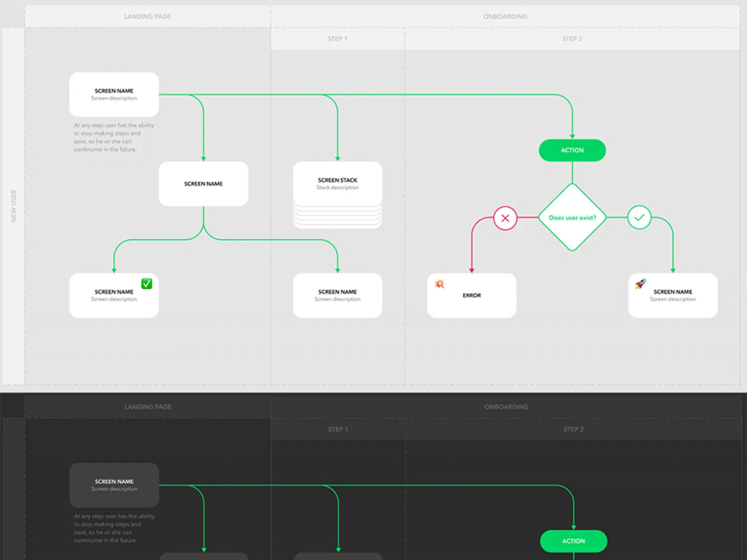Select the NEW USER swimlane label
Screen dimensions: 747x560
(x=14, y=206)
